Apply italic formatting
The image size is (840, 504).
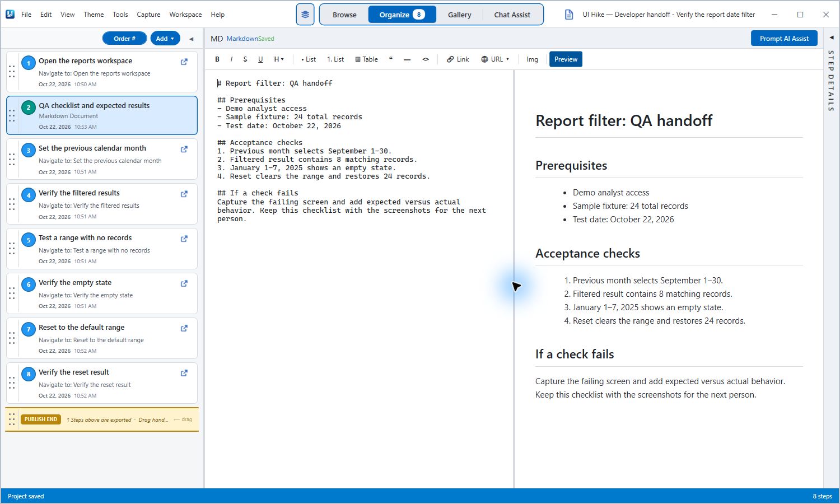(x=231, y=59)
